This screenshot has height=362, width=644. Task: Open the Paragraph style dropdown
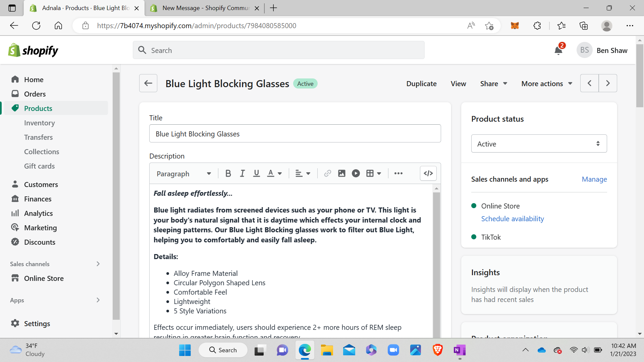[183, 174]
